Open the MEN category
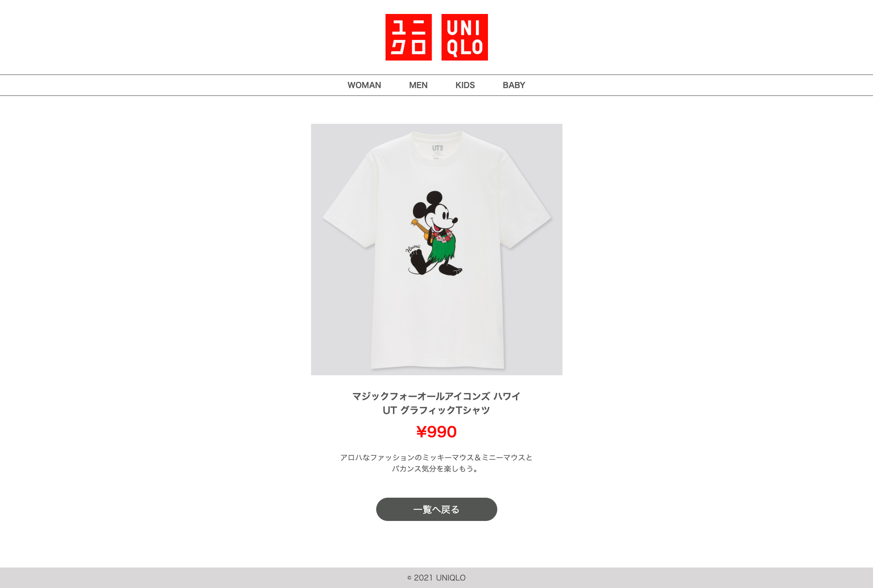The image size is (873, 588). [x=418, y=85]
